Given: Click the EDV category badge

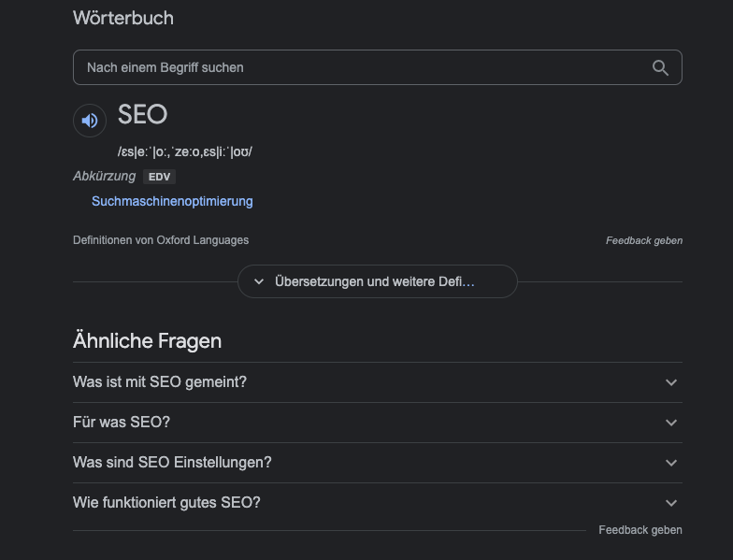Looking at the screenshot, I should [x=159, y=177].
